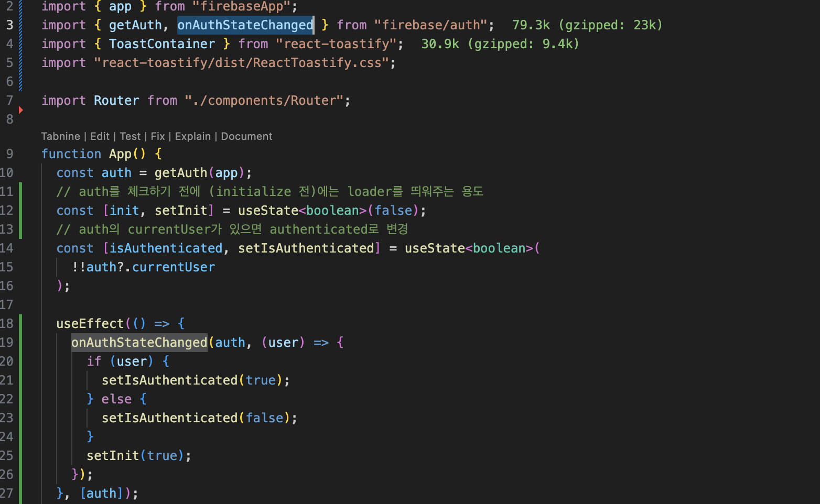Click the if (user) condition

point(120,361)
